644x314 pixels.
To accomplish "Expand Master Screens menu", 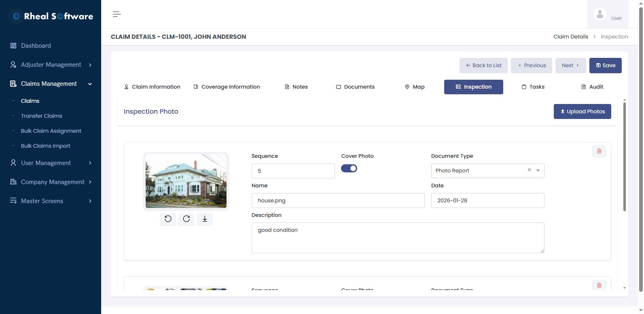I will [x=51, y=201].
